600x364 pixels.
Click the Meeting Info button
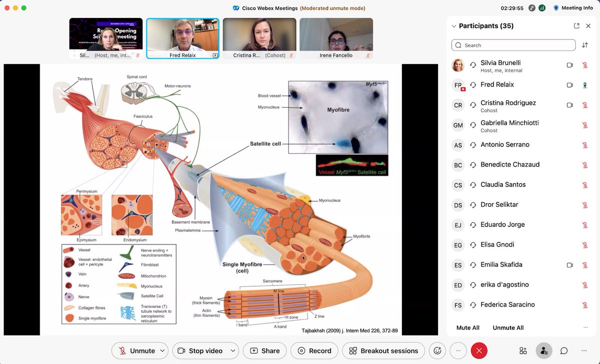pos(573,8)
